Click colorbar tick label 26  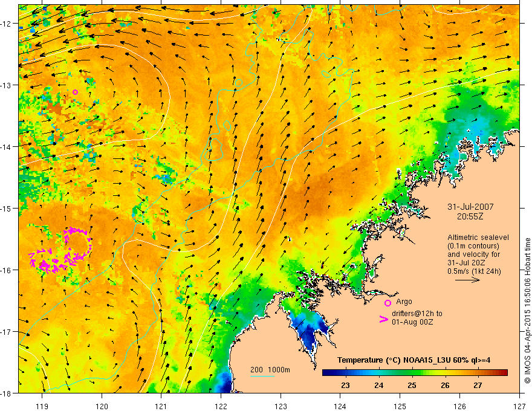click(x=445, y=386)
